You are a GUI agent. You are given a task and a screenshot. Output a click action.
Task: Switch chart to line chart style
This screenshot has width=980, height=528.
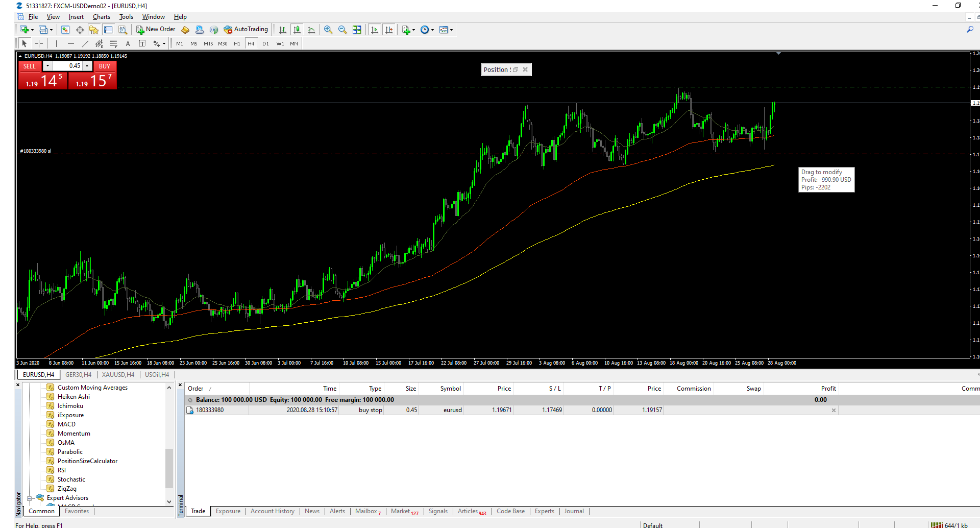pos(311,30)
